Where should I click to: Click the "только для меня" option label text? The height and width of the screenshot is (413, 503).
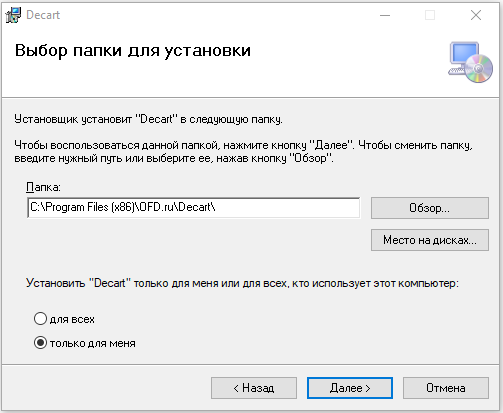93,343
